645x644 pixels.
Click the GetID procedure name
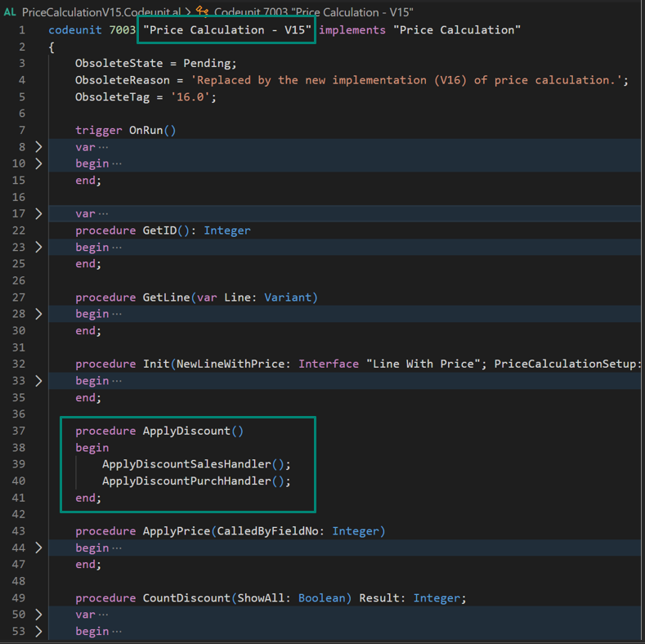159,230
